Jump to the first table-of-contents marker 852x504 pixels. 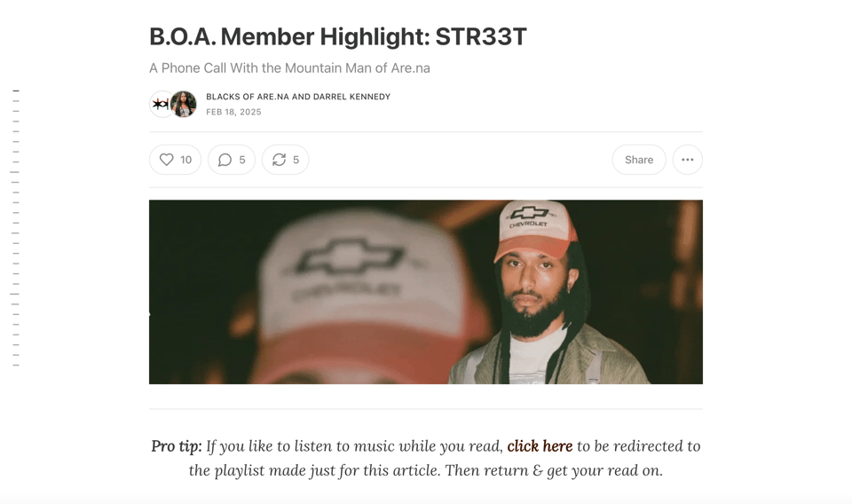16,91
